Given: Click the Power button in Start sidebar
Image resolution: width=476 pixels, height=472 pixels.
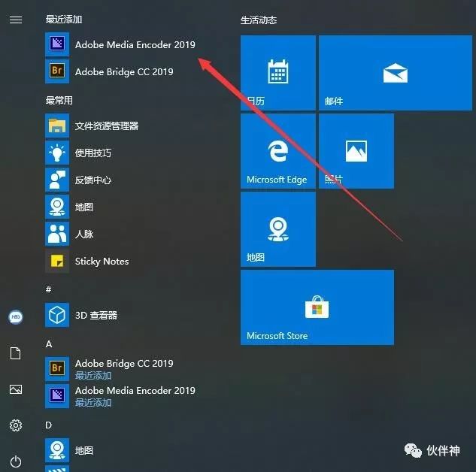Looking at the screenshot, I should [x=16, y=462].
